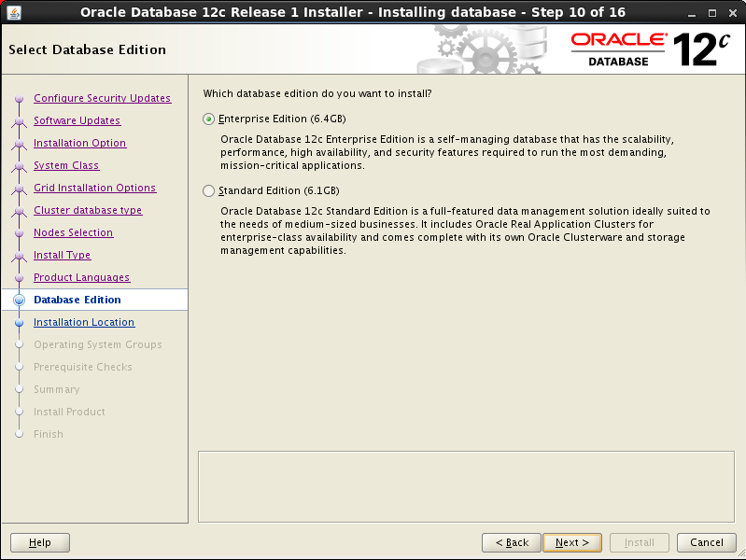Open Configure Security Updates step
The image size is (746, 560).
point(103,98)
